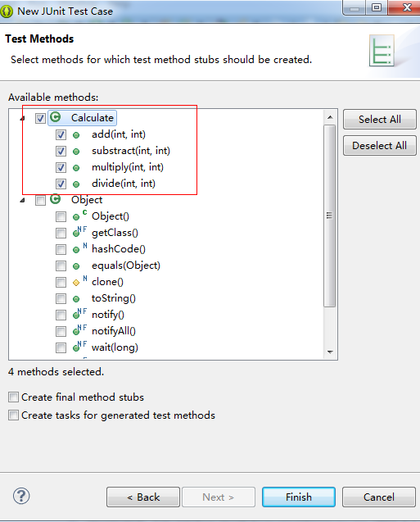
Task: Cancel the New JUnit Test Case dialog
Action: pyautogui.click(x=379, y=497)
